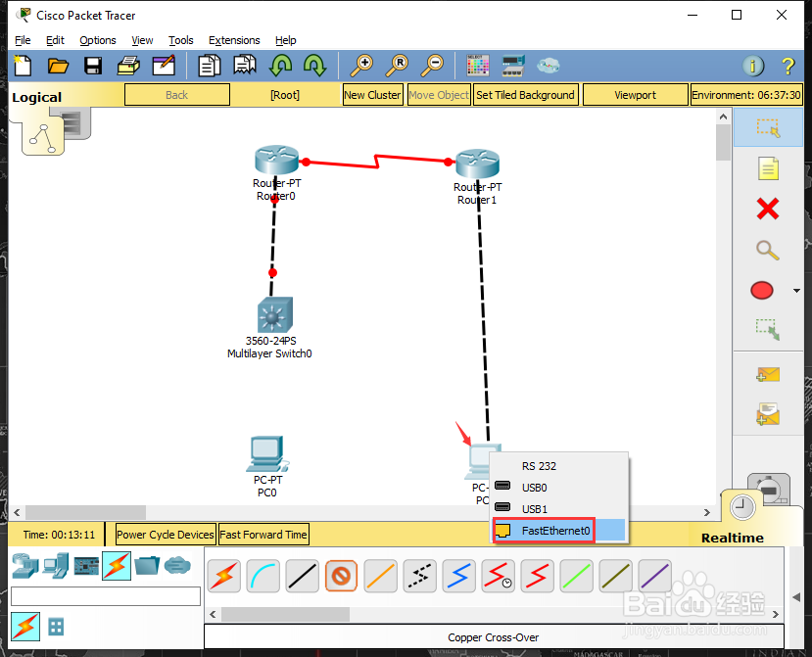
Task: Click the New Cluster button
Action: coord(372,95)
